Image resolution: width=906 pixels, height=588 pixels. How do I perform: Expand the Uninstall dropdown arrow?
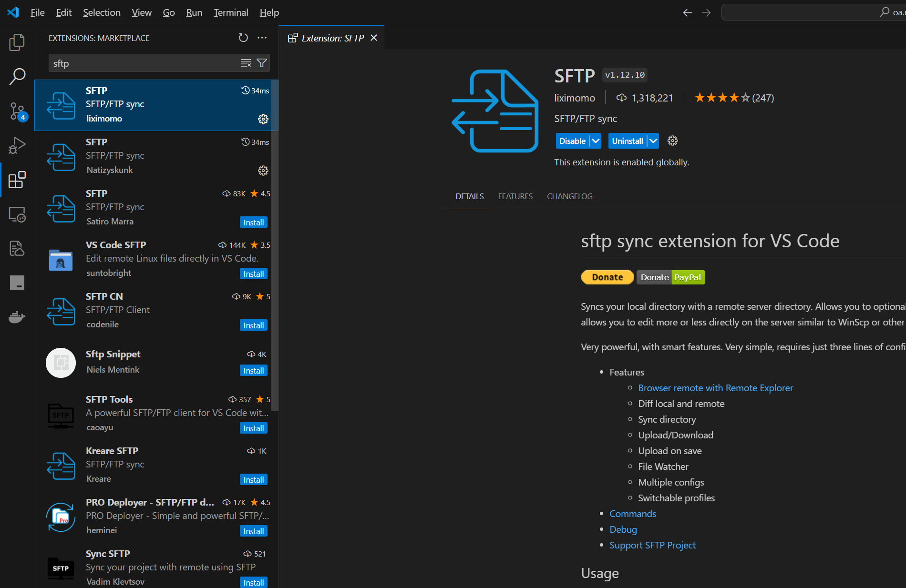(x=653, y=141)
